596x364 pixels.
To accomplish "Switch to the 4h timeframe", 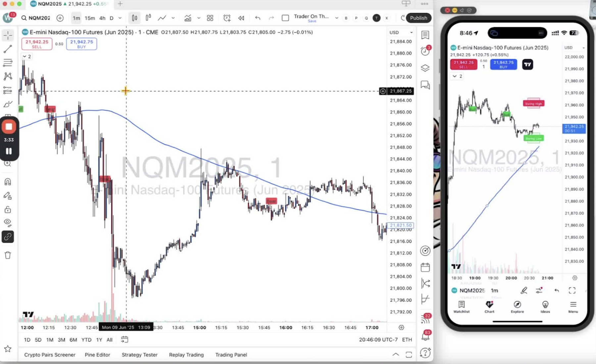I will point(103,18).
